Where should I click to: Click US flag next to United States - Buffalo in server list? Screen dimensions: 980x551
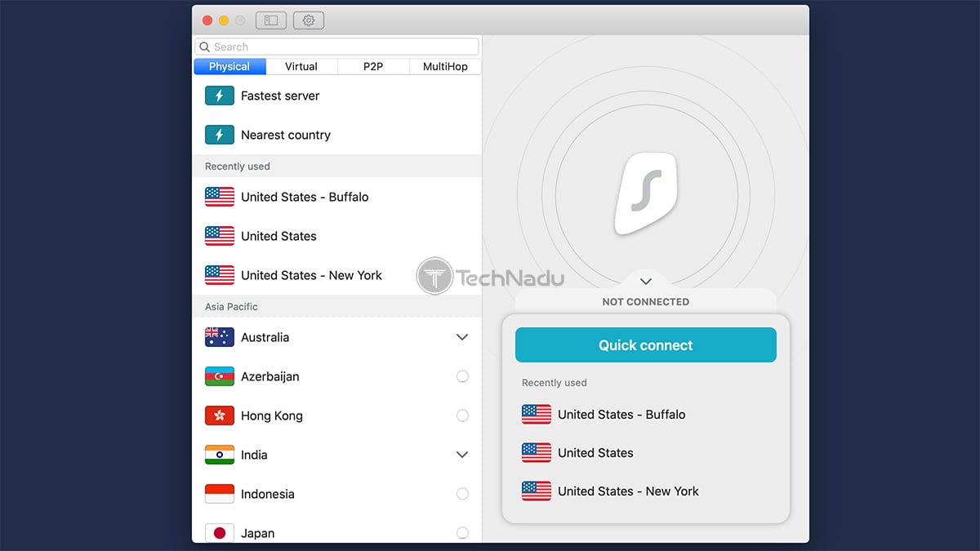pos(220,197)
